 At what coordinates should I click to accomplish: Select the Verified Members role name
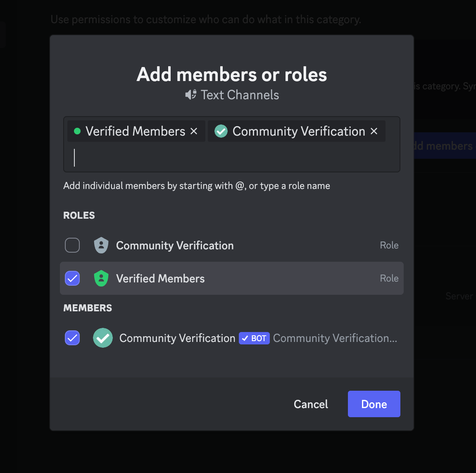point(160,279)
